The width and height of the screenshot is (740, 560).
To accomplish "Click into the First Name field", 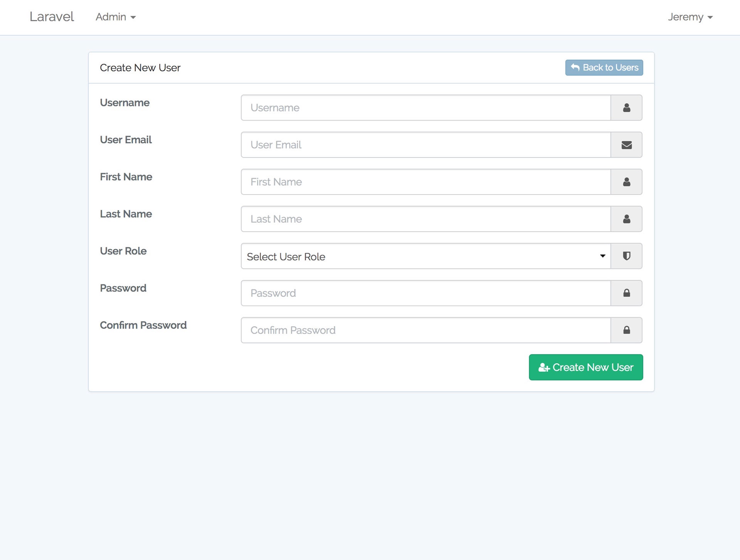I will 425,182.
